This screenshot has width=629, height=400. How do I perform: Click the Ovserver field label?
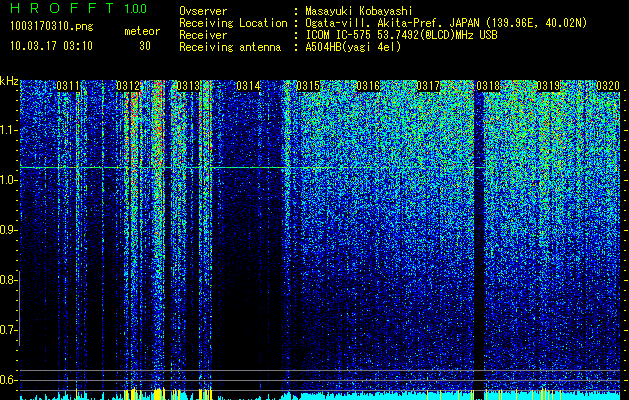tap(203, 11)
